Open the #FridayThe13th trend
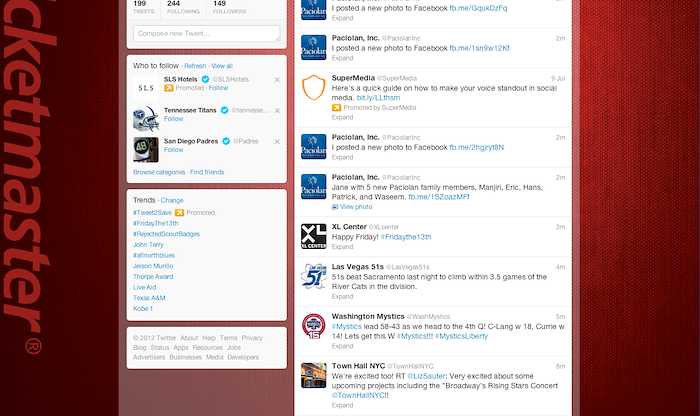The image size is (700, 416). click(155, 223)
